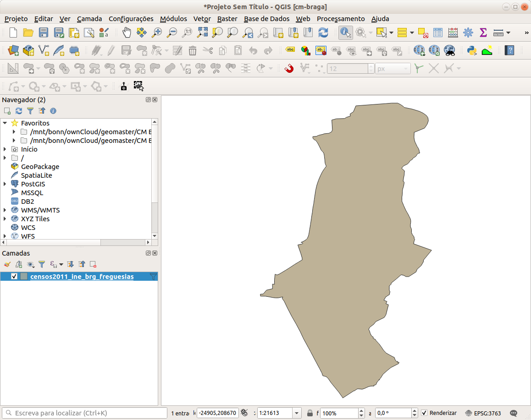Uncheck the Renderizar checkbox
The width and height of the screenshot is (531, 420).
424,413
